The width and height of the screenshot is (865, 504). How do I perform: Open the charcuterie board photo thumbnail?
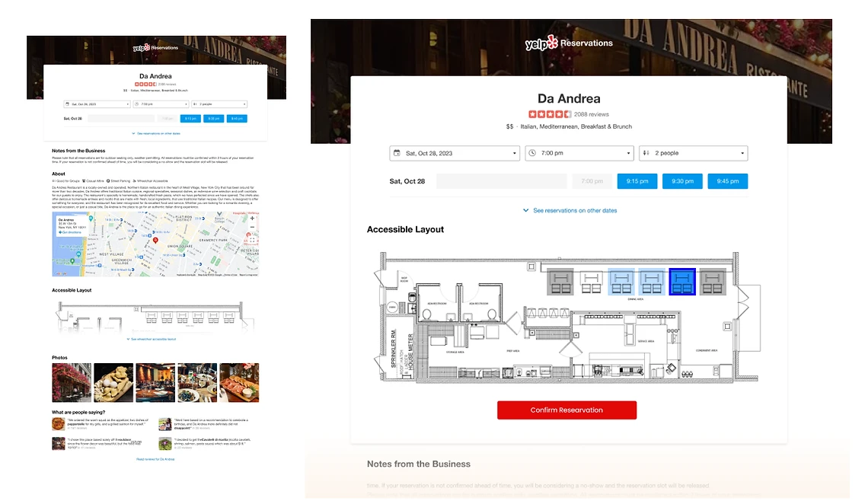[x=239, y=382]
